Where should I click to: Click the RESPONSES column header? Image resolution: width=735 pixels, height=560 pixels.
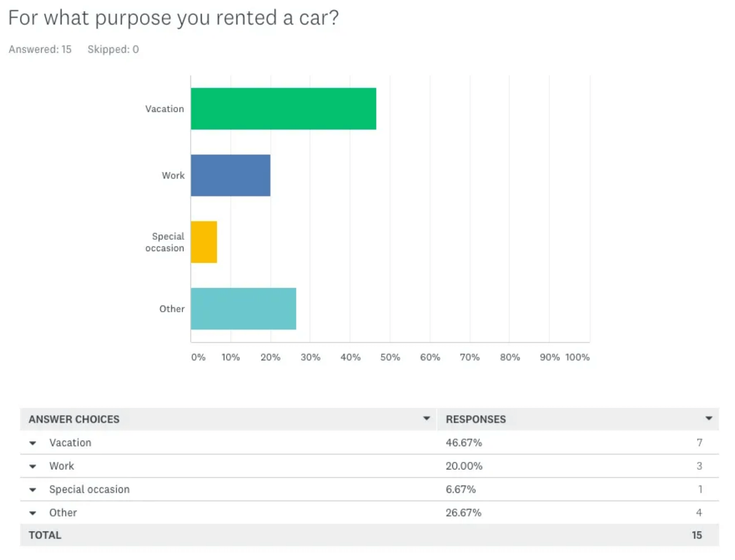point(476,419)
